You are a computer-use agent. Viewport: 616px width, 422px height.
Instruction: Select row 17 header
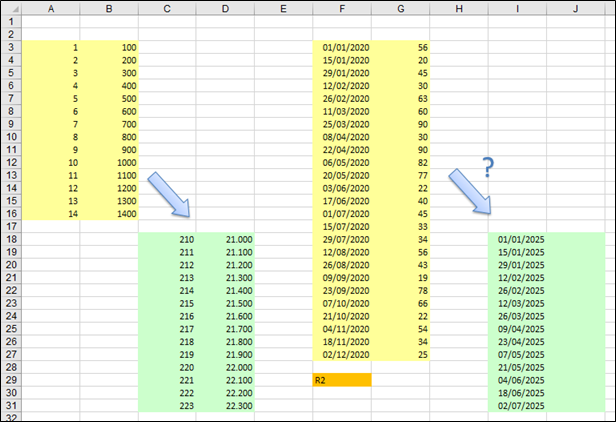[x=12, y=226]
